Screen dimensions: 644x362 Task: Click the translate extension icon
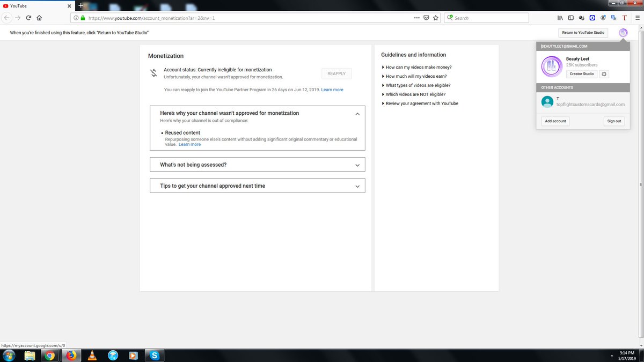(613, 18)
